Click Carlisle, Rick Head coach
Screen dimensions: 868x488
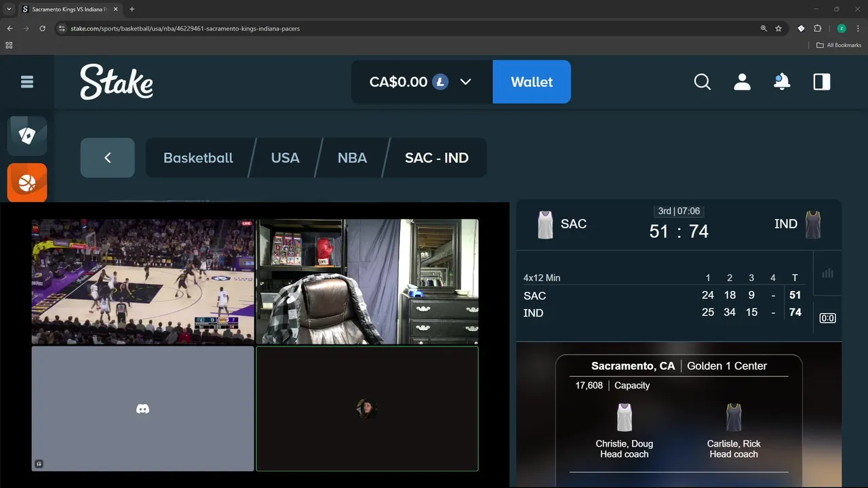[x=734, y=449]
